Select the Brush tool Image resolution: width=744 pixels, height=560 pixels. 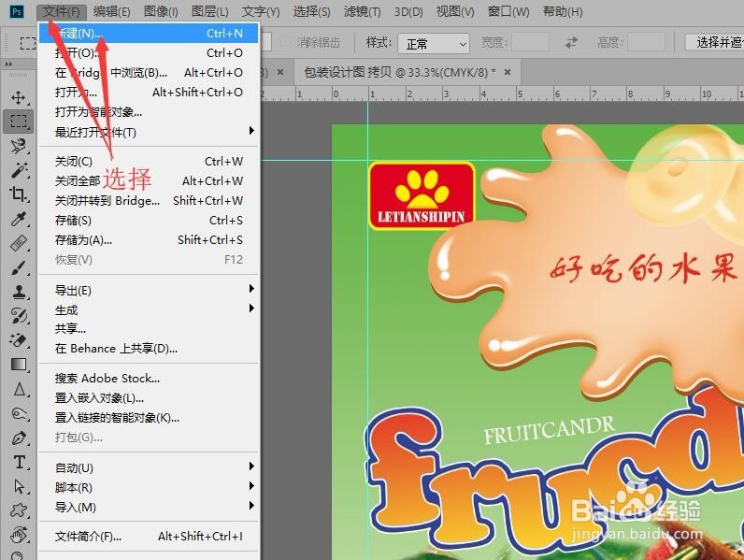(x=19, y=267)
